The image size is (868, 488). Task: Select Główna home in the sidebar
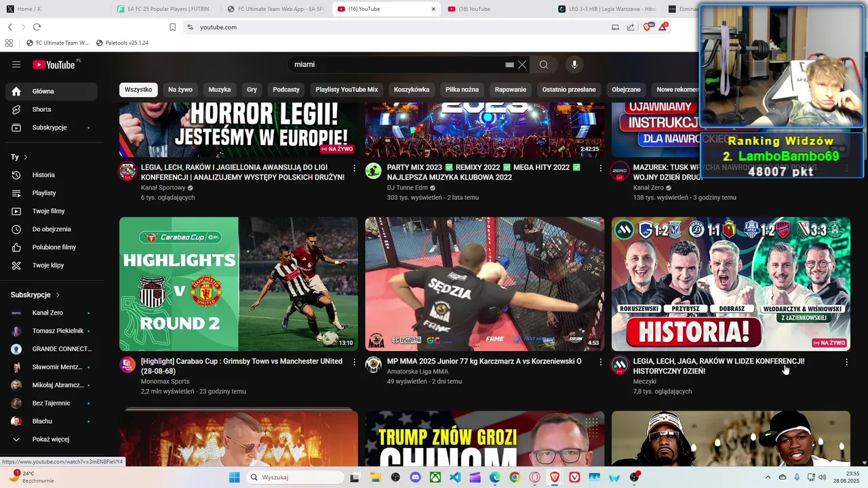53,91
